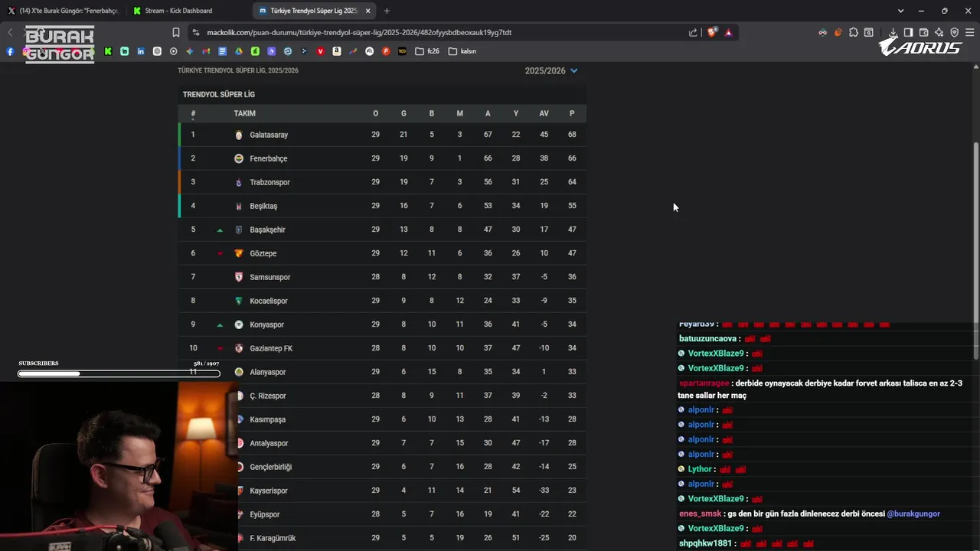Click the Konyaspor team name link
This screenshot has width=980, height=551.
click(x=266, y=324)
